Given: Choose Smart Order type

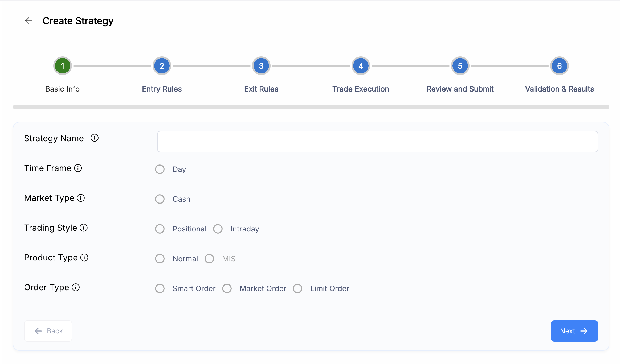Looking at the screenshot, I should pyautogui.click(x=160, y=288).
